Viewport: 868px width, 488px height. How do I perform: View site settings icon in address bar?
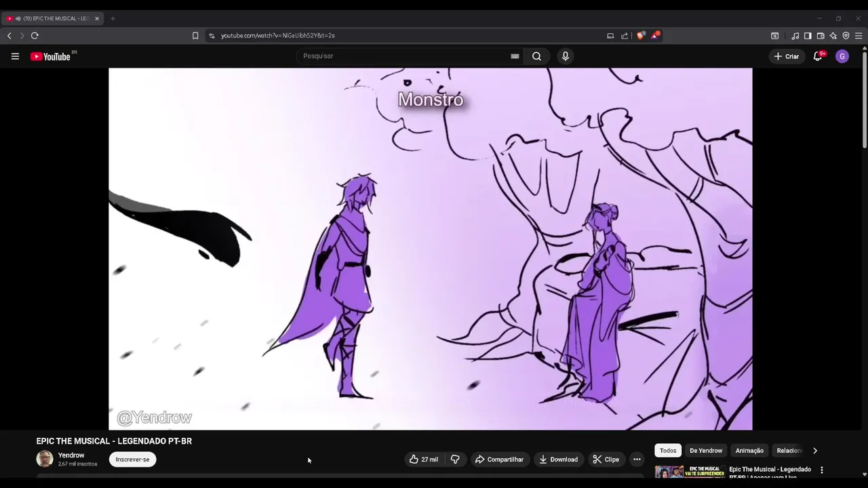[212, 35]
